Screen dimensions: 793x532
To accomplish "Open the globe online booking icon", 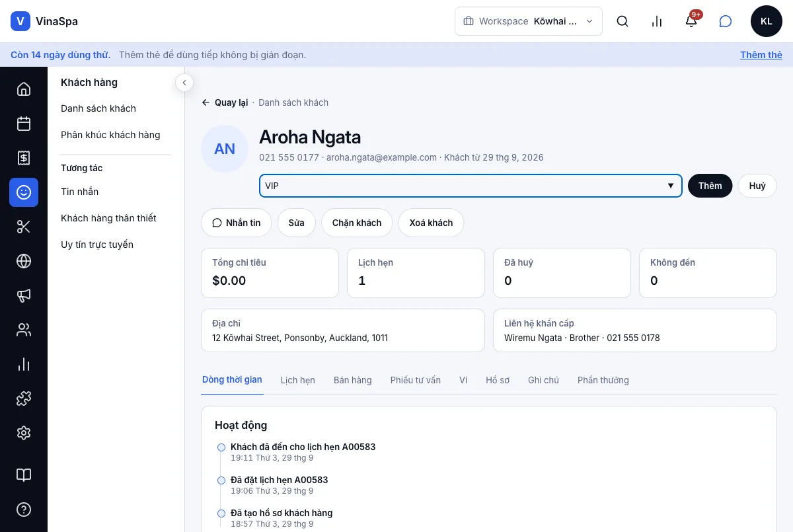I will pyautogui.click(x=24, y=261).
